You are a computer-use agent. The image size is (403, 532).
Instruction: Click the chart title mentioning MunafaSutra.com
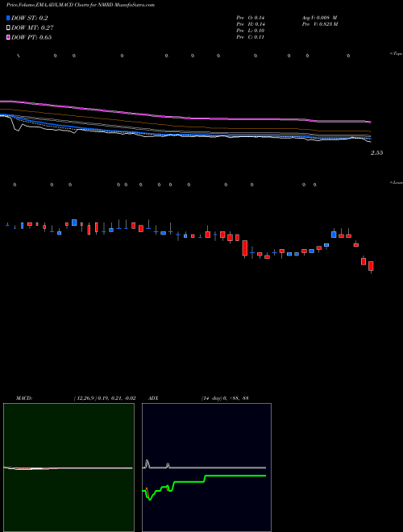pyautogui.click(x=81, y=6)
